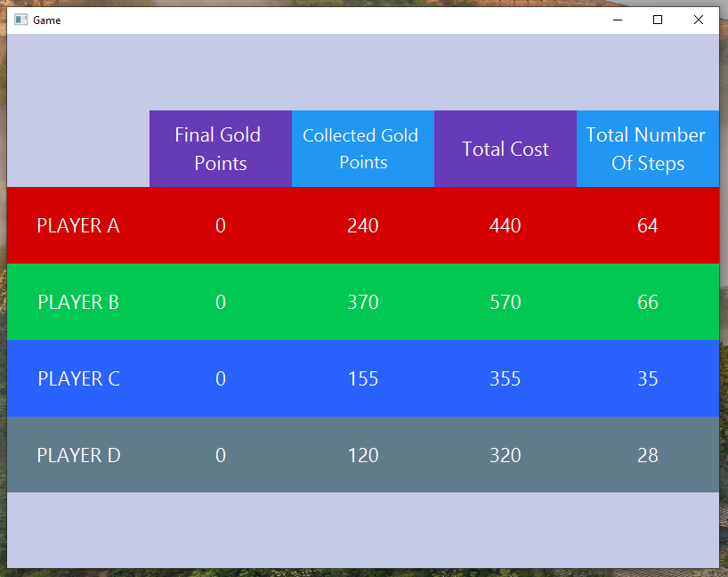Viewport: 728px width, 577px height.
Task: Click Player D's collected gold 120
Action: [x=363, y=456]
